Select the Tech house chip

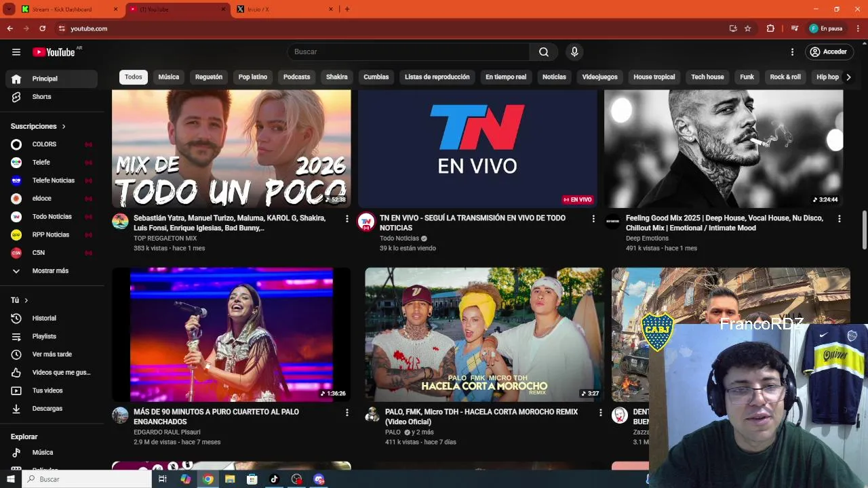[707, 77]
